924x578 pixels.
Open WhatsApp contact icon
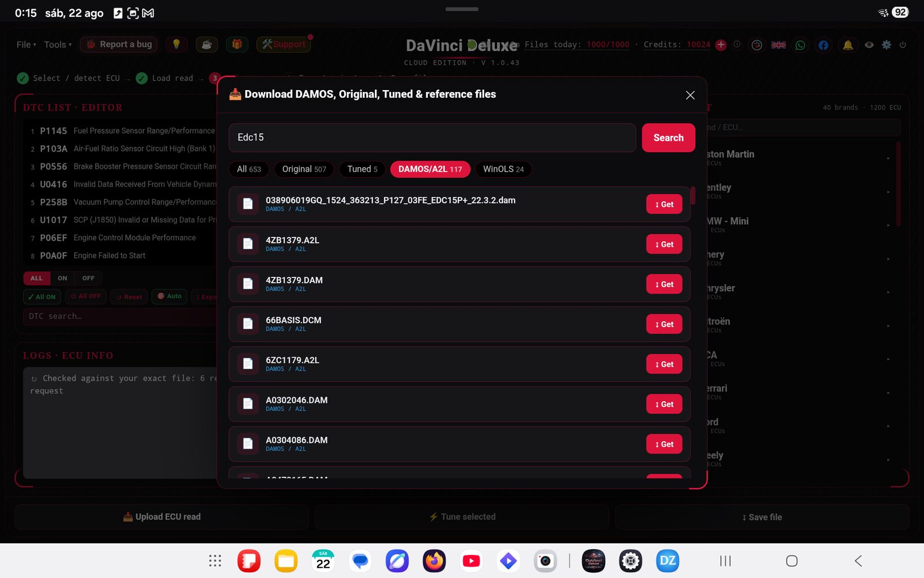point(800,45)
